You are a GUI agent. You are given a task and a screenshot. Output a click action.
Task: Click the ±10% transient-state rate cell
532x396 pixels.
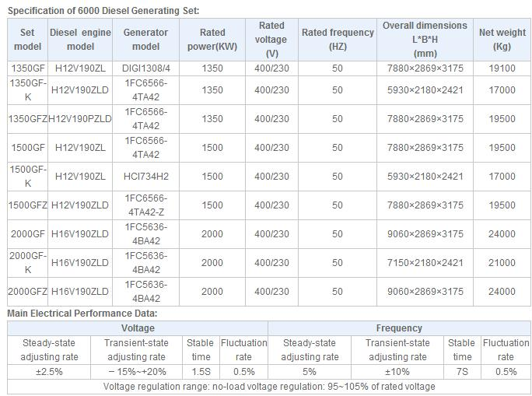(x=398, y=372)
